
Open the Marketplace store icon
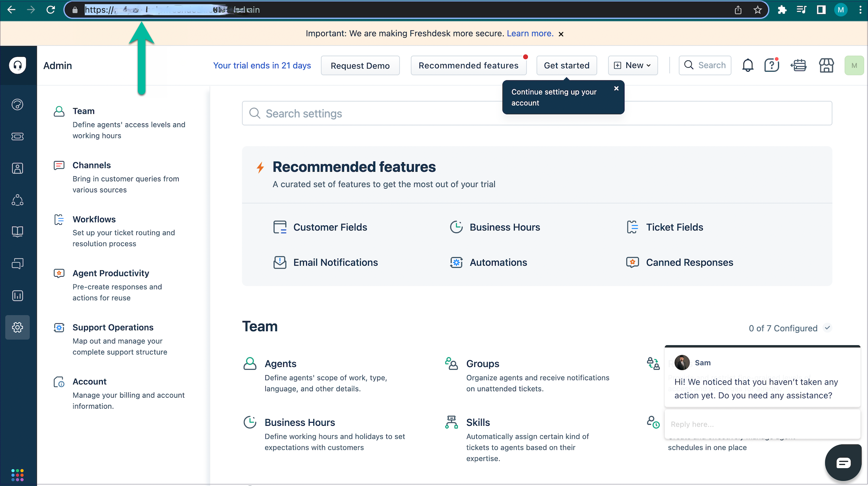pyautogui.click(x=827, y=65)
